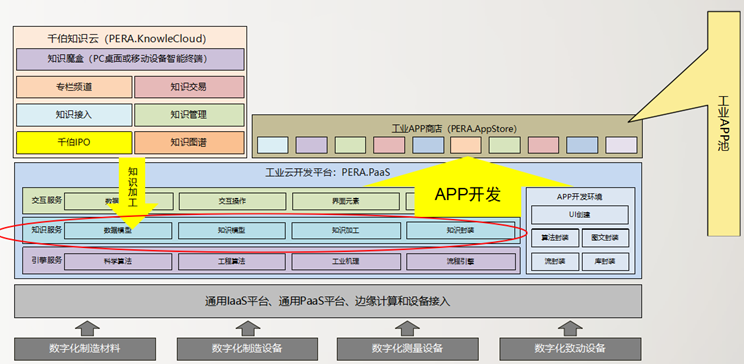Click the 通用IaaS平台、通用PaaS平台 gray bar

(x=328, y=301)
